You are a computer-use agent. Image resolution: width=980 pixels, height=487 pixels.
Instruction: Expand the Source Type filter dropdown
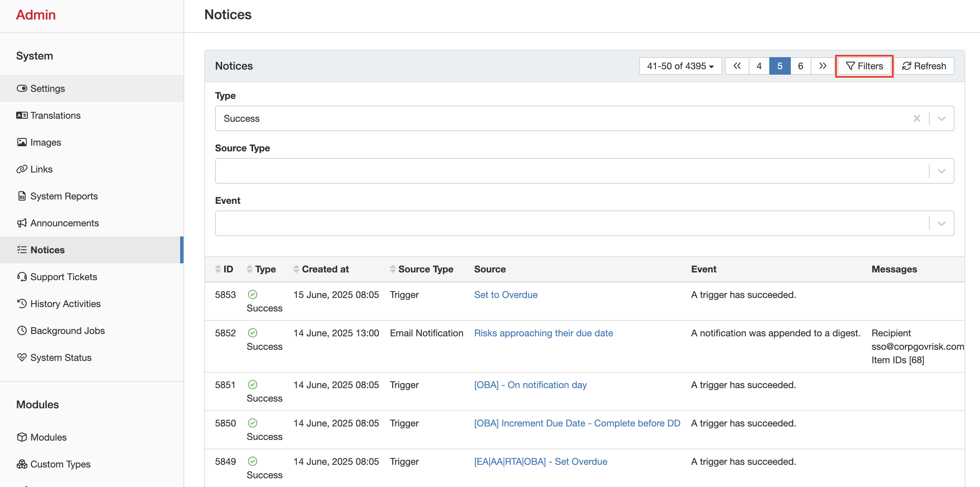click(x=941, y=171)
